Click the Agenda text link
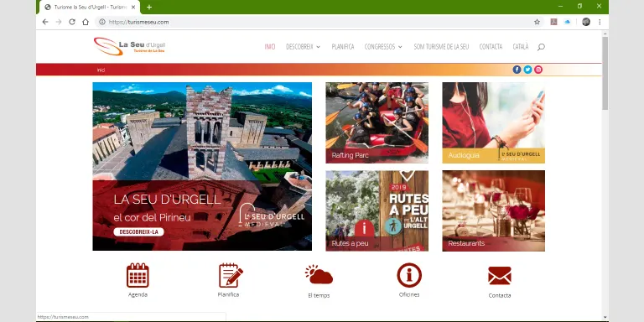The height and width of the screenshot is (322, 644). click(138, 294)
